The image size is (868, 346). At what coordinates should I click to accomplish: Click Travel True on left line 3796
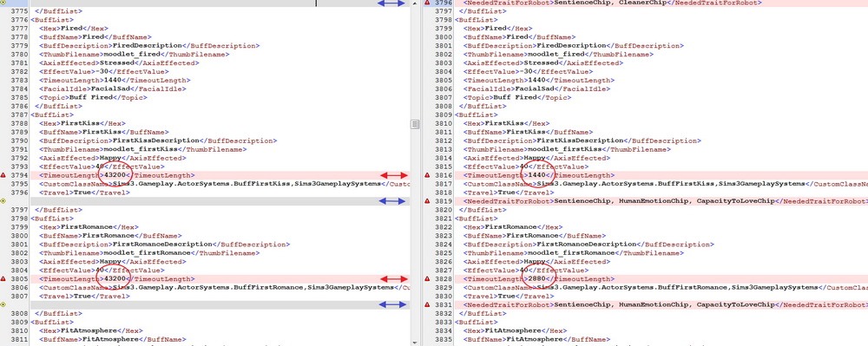[x=84, y=193]
